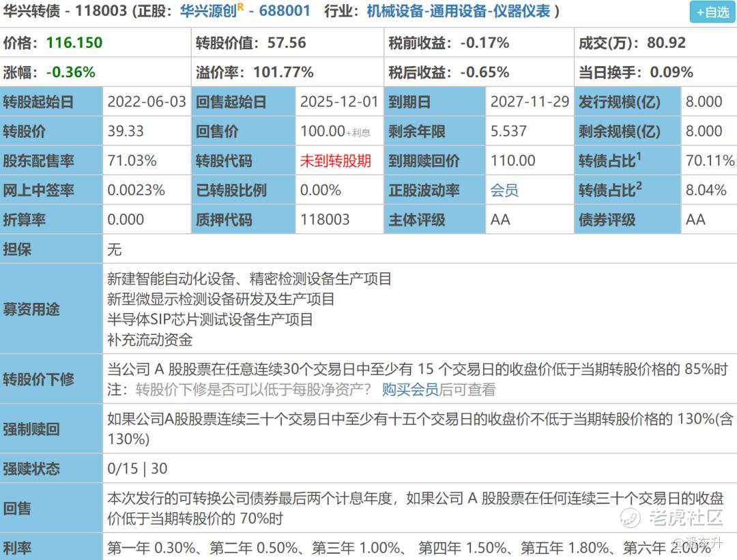Click the 转股代码 header cell
The image size is (737, 560).
click(x=243, y=161)
